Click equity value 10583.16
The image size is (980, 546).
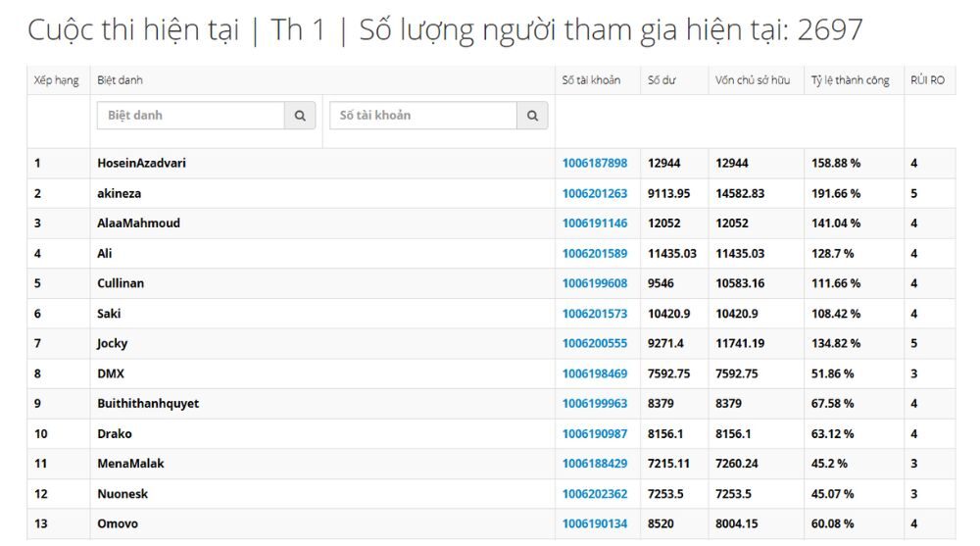pos(740,283)
